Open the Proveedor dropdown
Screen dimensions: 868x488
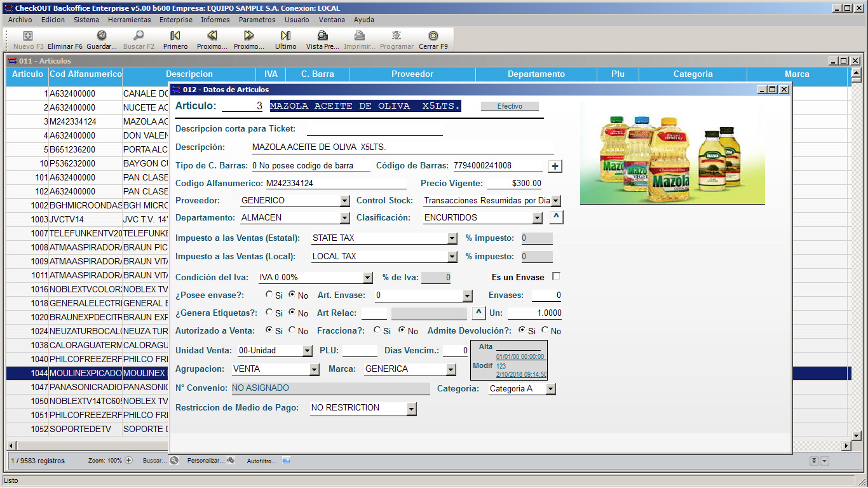pos(345,201)
